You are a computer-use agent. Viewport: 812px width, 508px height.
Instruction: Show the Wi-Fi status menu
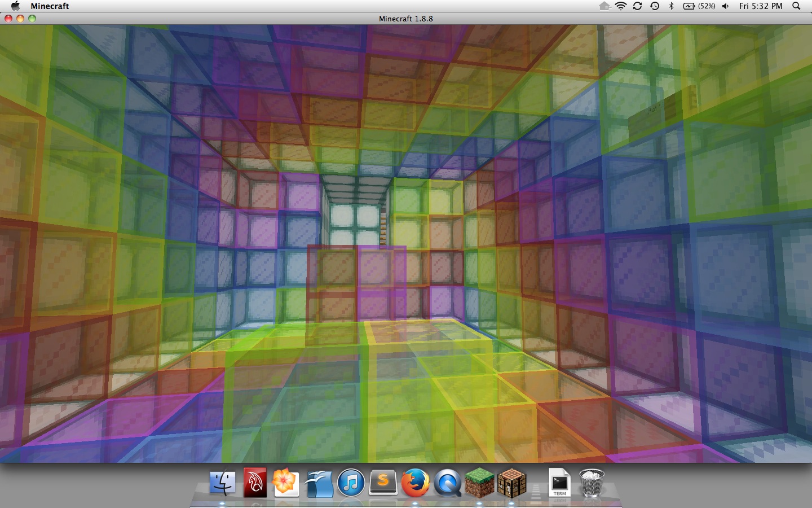[x=621, y=6]
